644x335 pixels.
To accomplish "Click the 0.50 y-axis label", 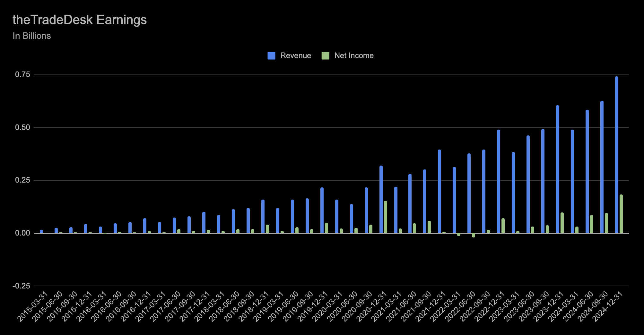I will tap(22, 127).
